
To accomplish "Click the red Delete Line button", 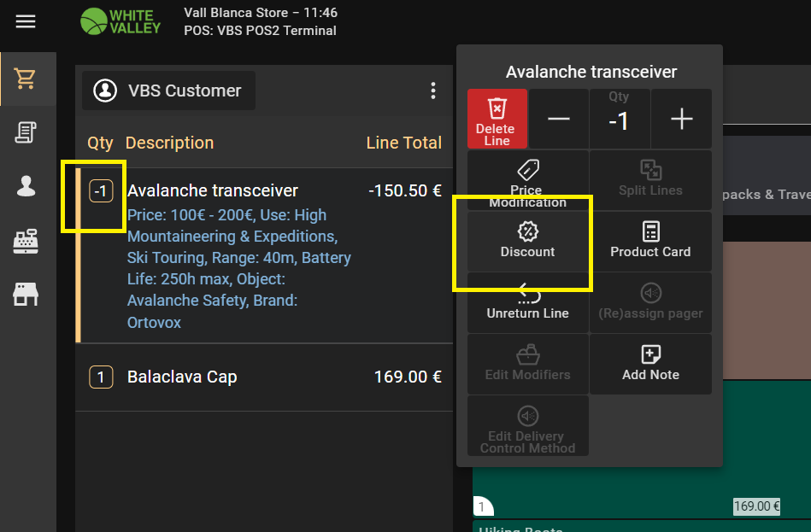I will (497, 119).
